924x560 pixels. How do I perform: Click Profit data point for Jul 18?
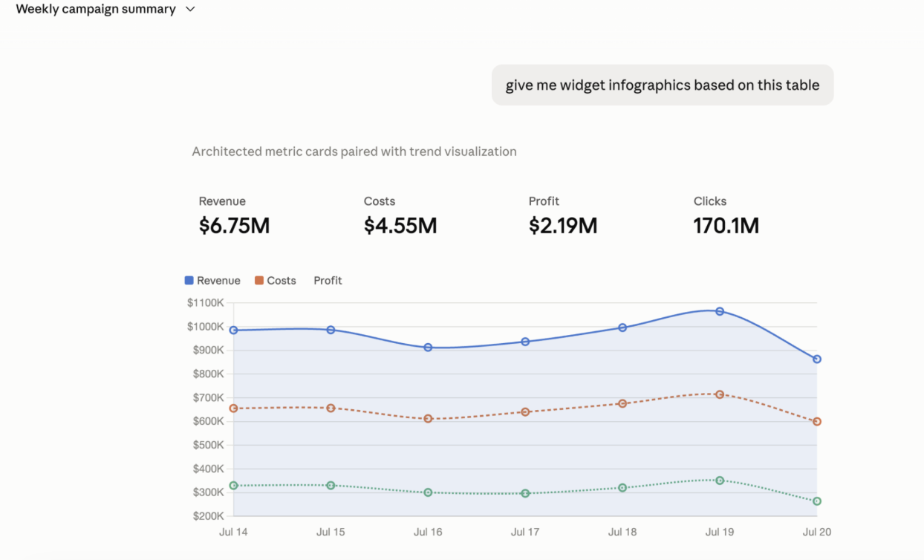point(622,488)
